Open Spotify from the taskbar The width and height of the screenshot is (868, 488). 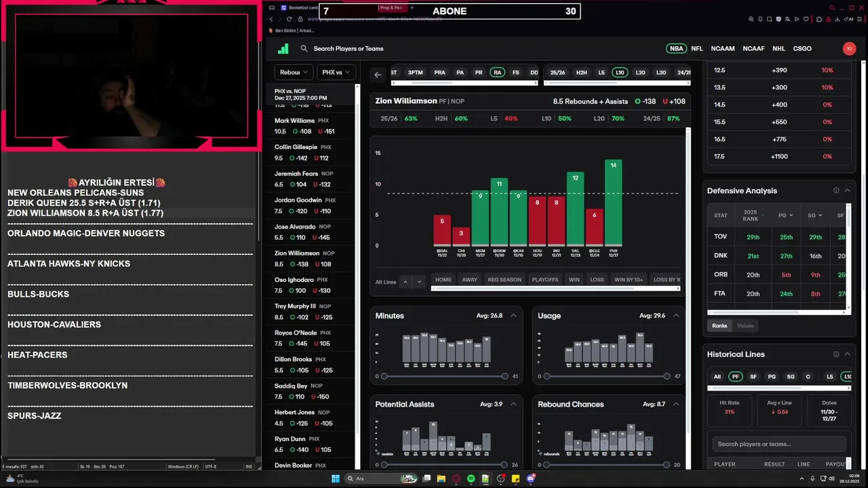point(471,479)
